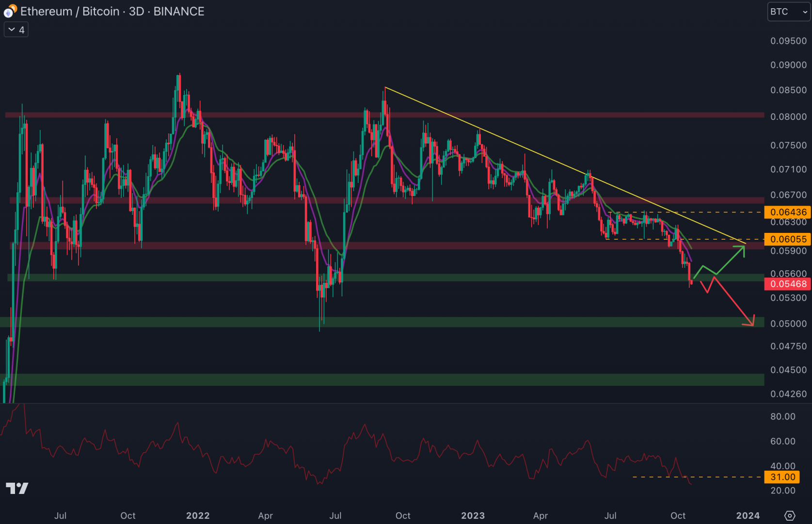This screenshot has width=812, height=524.
Task: Click the 0.09000 price axis value
Action: tap(788, 65)
